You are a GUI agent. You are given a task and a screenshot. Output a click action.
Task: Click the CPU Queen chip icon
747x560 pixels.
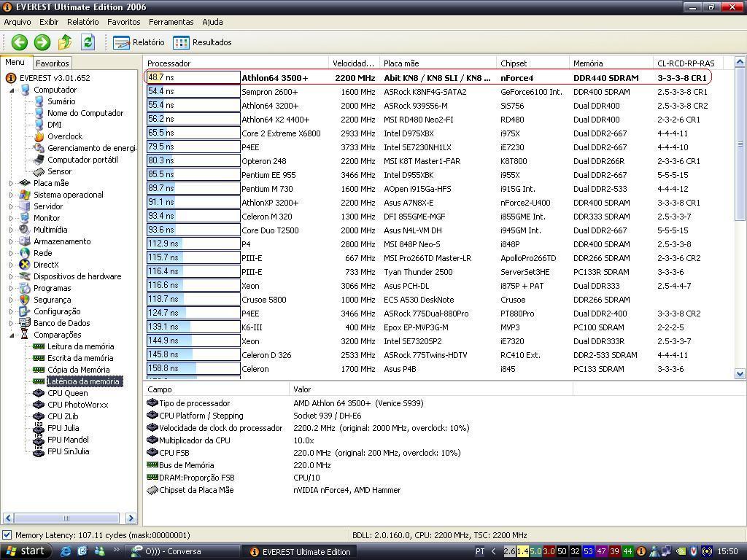click(x=39, y=393)
